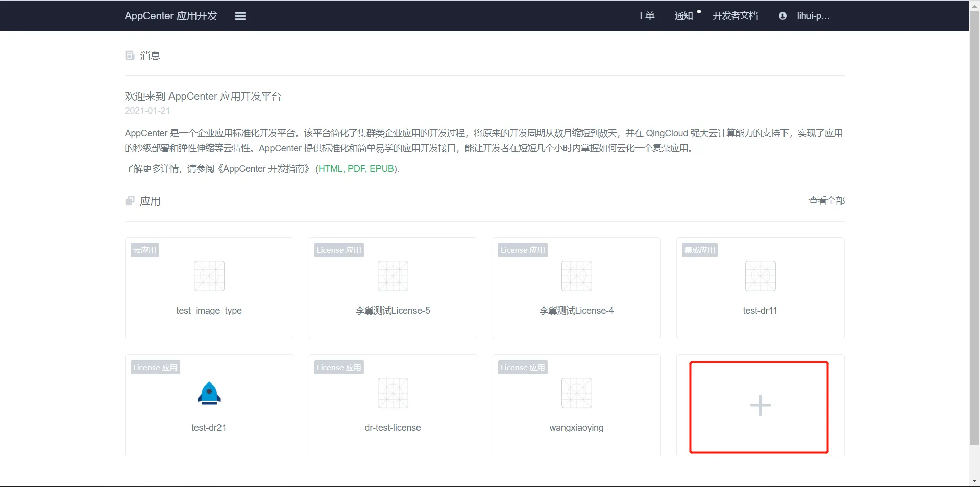Click the notification dot next to 通知
Image resolution: width=980 pixels, height=487 pixels.
tap(699, 11)
